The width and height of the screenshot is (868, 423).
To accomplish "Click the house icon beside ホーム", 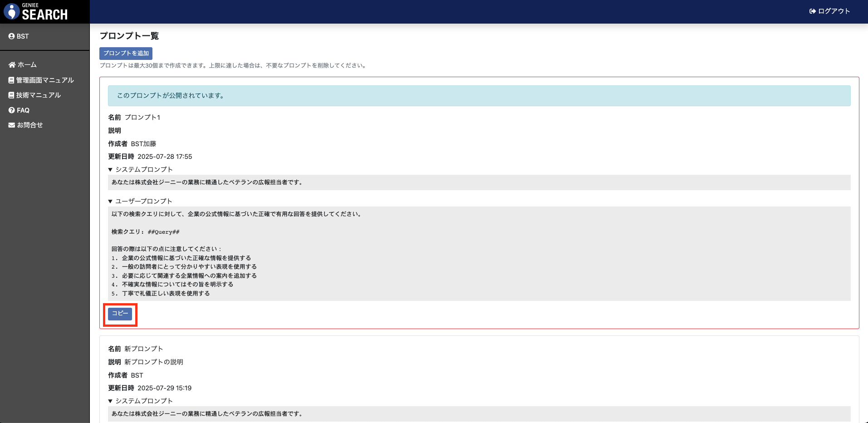I will pos(12,65).
